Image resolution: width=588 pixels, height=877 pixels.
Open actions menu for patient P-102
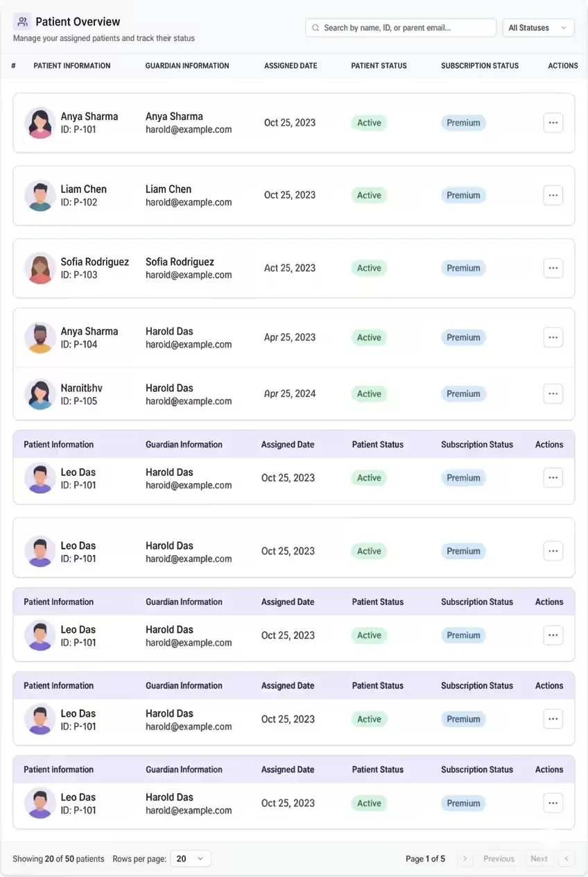pos(553,196)
